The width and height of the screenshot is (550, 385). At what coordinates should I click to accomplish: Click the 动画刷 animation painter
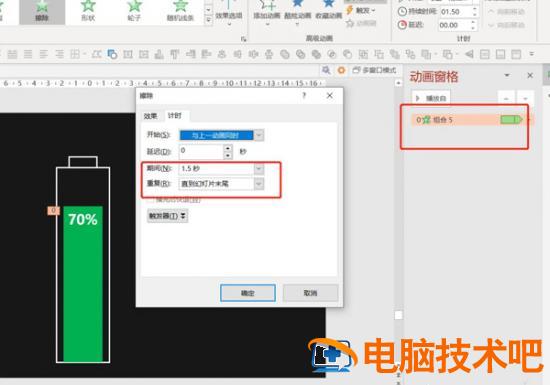[361, 23]
